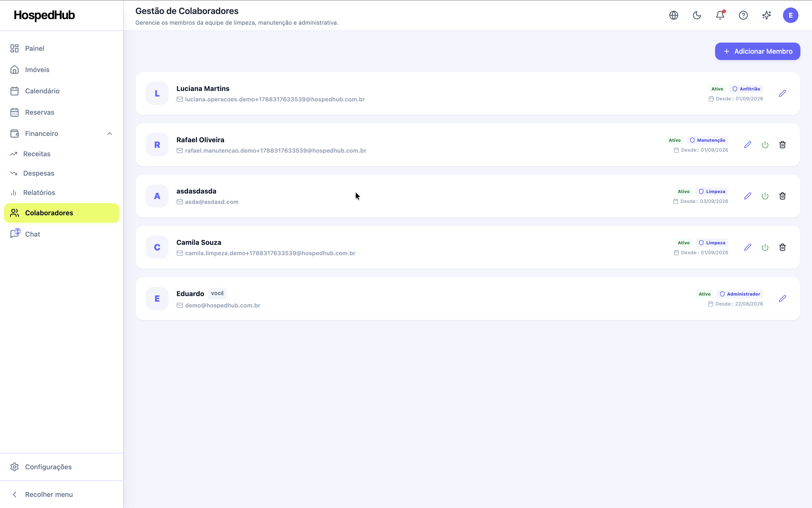Click Camila Souza avatar C
This screenshot has width=812, height=508.
click(x=157, y=247)
